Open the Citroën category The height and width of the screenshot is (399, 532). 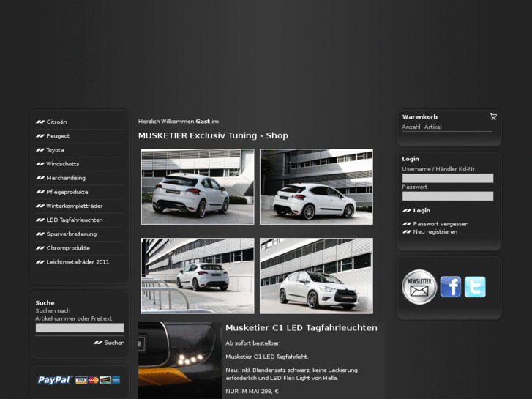point(56,122)
